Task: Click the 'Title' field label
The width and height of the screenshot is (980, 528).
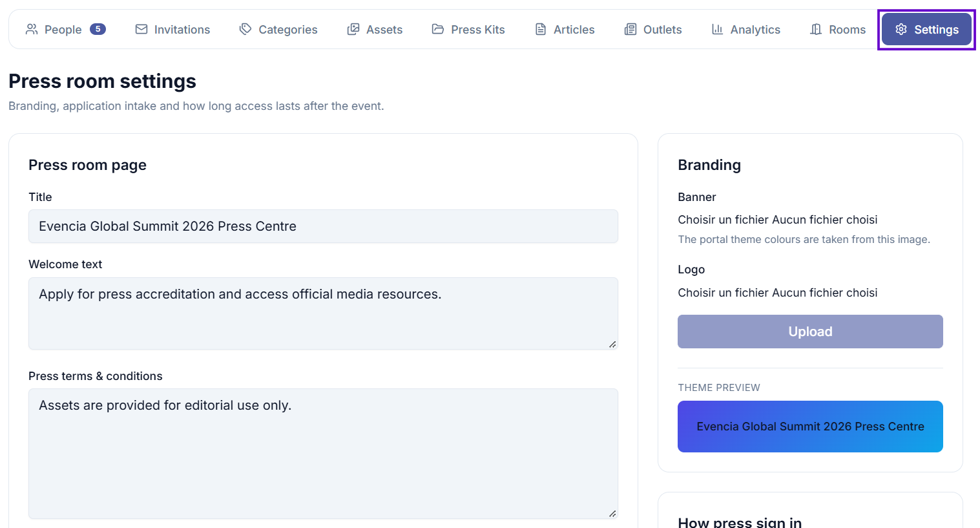Action: click(x=40, y=197)
